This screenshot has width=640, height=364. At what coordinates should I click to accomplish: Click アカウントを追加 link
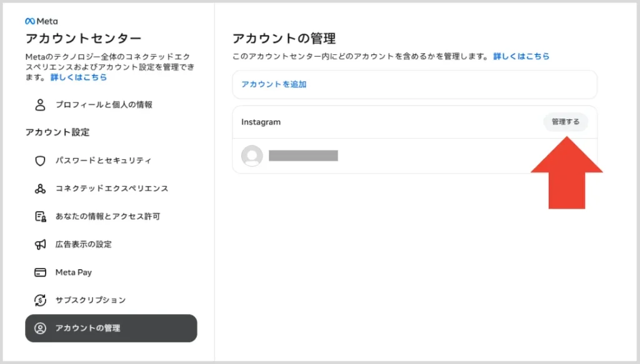pyautogui.click(x=274, y=84)
